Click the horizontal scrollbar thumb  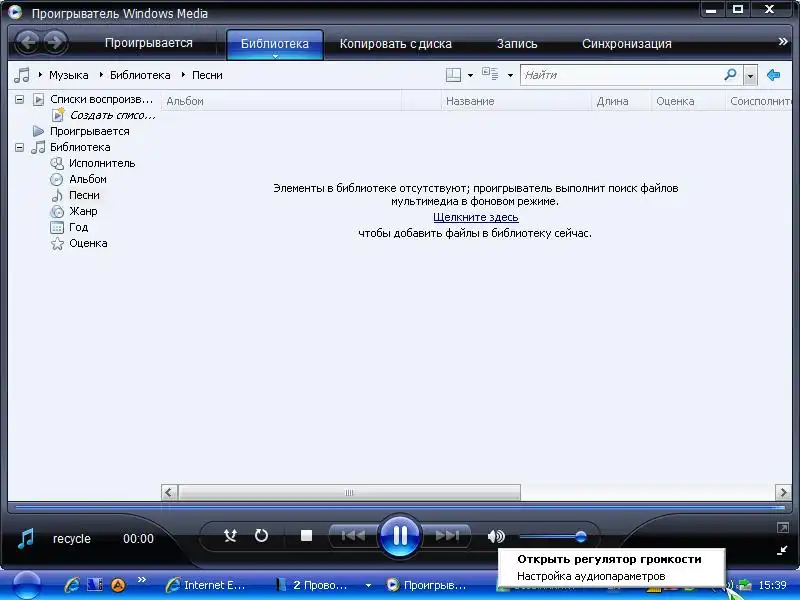[x=349, y=493]
